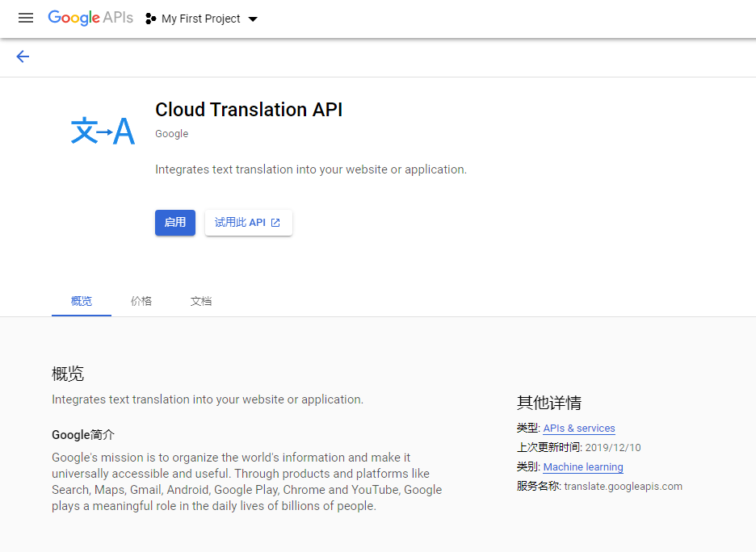The image size is (756, 552).
Task: Switch to the 价格 pricing tab
Action: [x=141, y=302]
